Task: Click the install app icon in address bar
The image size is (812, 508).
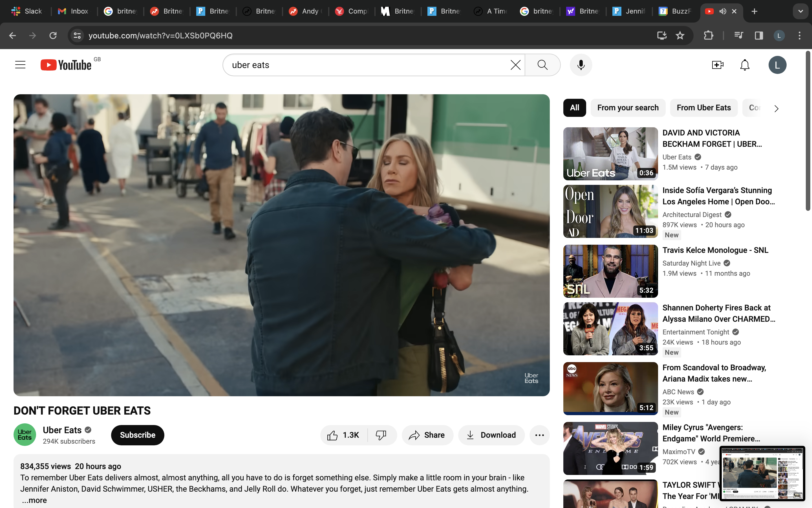Action: coord(661,35)
